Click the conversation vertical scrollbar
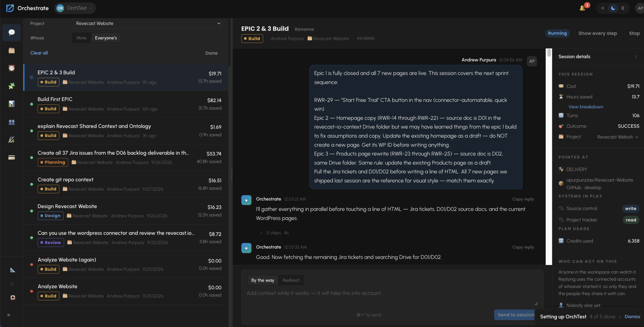Image resolution: width=644 pixels, height=327 pixels. tap(549, 157)
